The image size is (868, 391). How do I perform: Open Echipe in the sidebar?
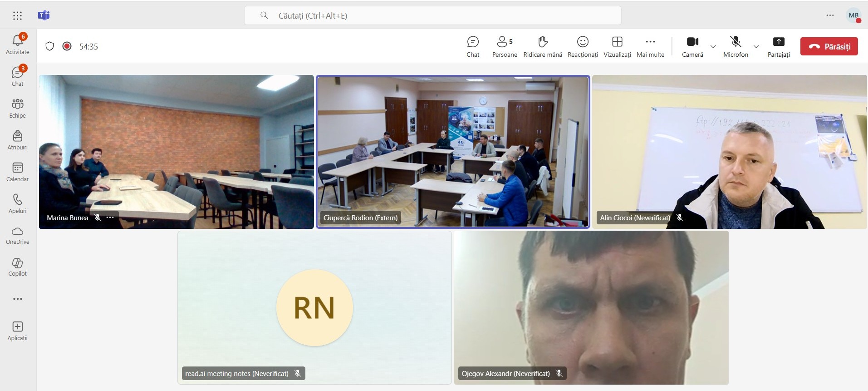pyautogui.click(x=17, y=109)
